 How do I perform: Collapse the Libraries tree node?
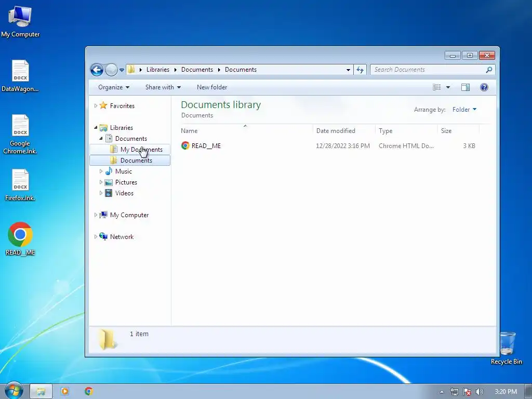96,128
